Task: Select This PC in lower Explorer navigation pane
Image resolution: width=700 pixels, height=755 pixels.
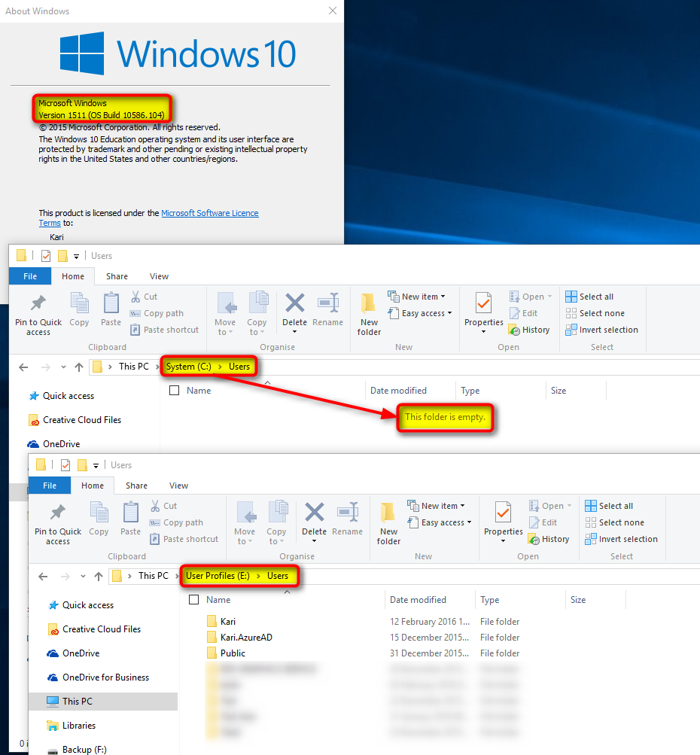Action: (103, 702)
